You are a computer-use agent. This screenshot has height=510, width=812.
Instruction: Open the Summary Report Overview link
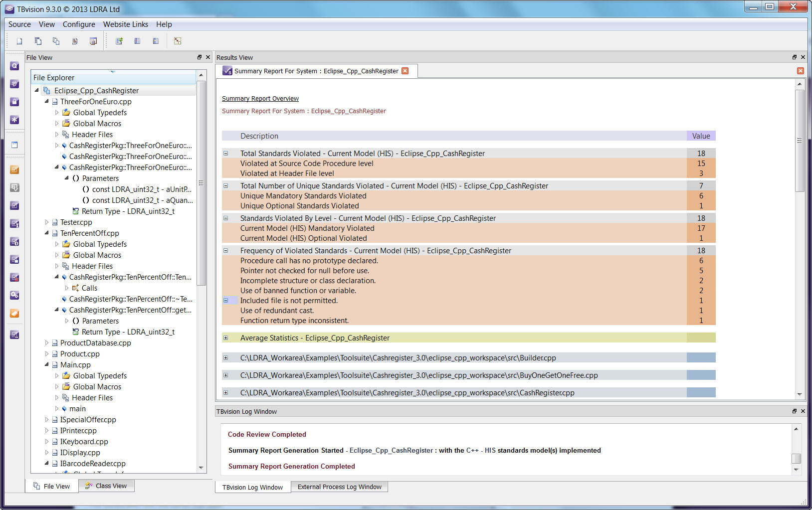(260, 99)
